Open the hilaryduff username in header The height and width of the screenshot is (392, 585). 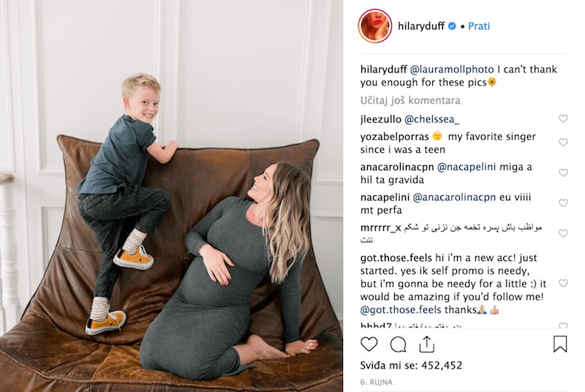pyautogui.click(x=421, y=26)
